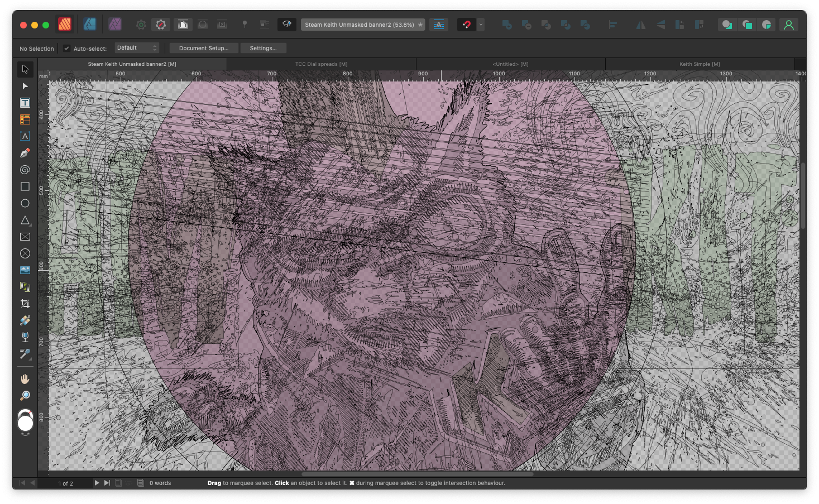Toggle Insert Behind Selection mode
Viewport: 819px width, 504px height.
[727, 25]
